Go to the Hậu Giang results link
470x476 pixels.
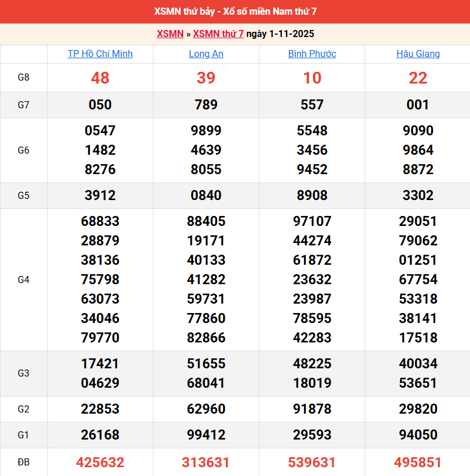click(418, 54)
